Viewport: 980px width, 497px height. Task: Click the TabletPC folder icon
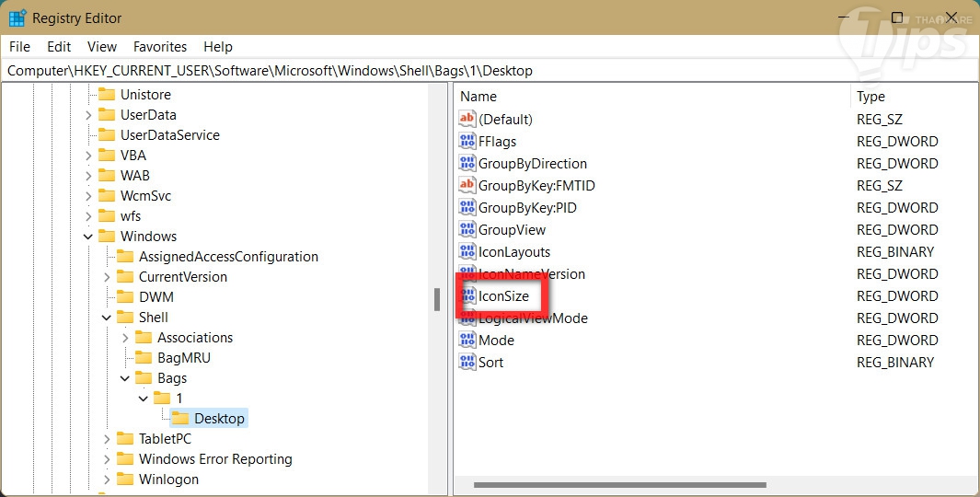(126, 439)
